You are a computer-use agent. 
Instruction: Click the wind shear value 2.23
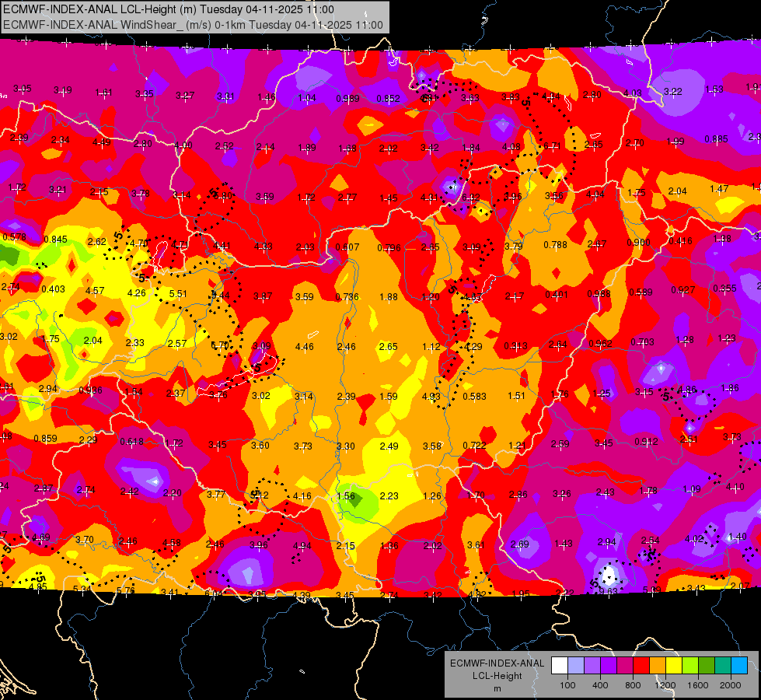coord(389,495)
